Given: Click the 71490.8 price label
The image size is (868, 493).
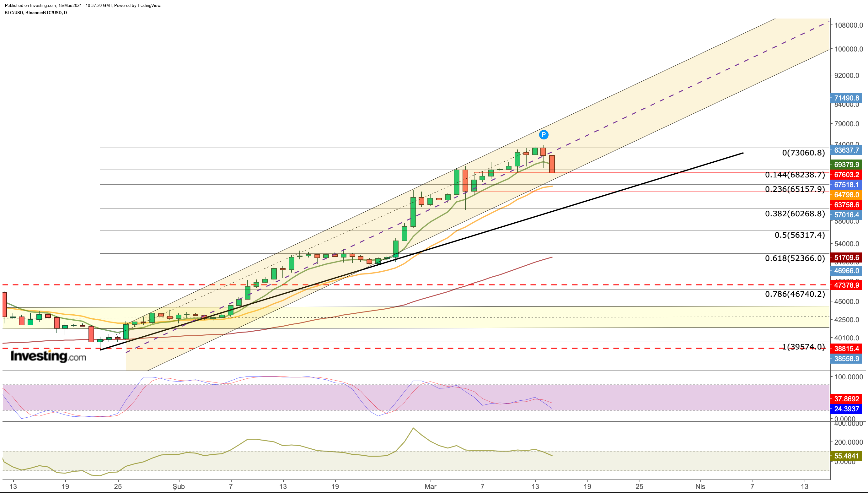Looking at the screenshot, I should point(846,98).
